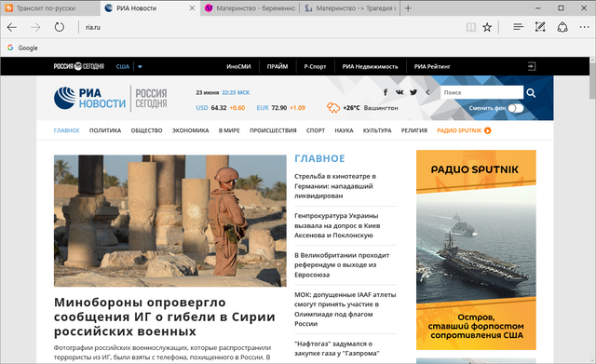Read Нафтогаз задумался о закупке газа story
This screenshot has width=596, height=364.
pos(337,348)
